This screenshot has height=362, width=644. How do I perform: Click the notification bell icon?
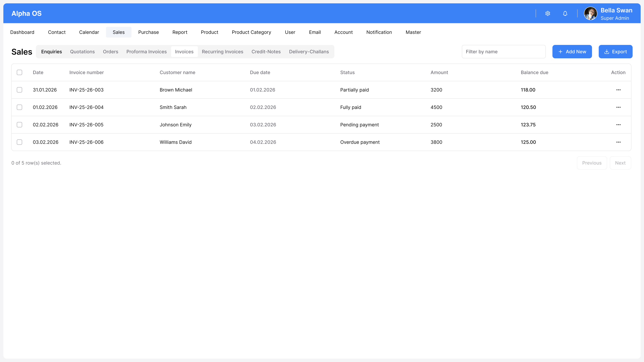[565, 13]
